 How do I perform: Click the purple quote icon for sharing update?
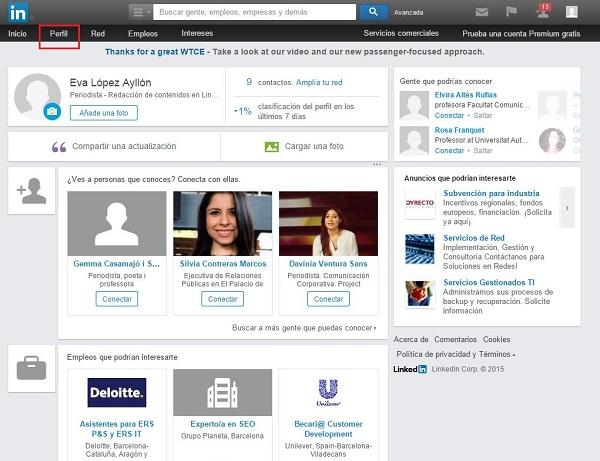click(59, 147)
